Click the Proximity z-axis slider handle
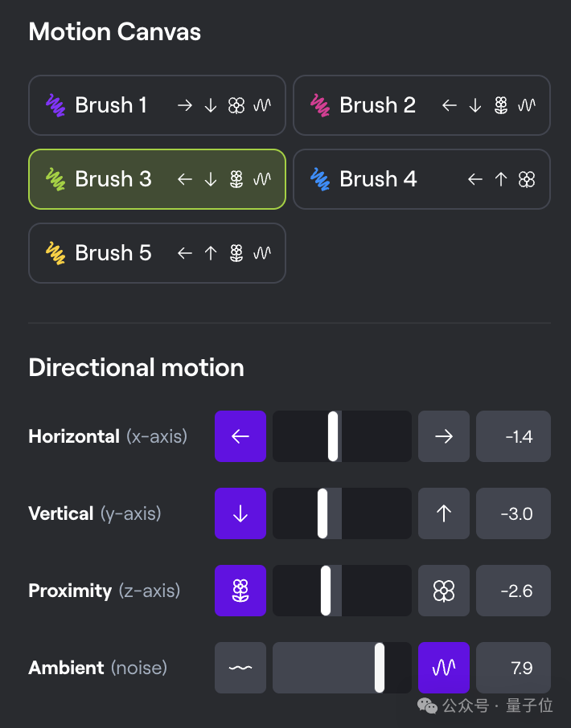The image size is (571, 728). pyautogui.click(x=326, y=591)
